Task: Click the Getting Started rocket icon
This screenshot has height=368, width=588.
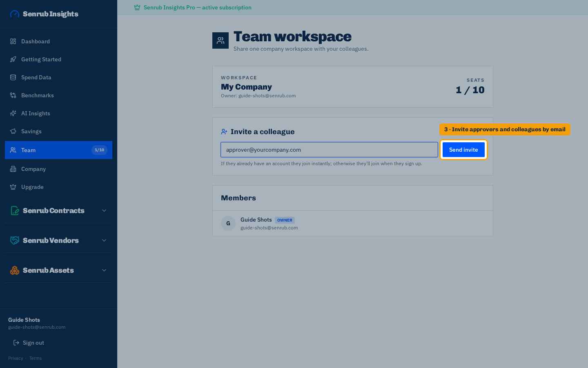Action: (x=13, y=59)
